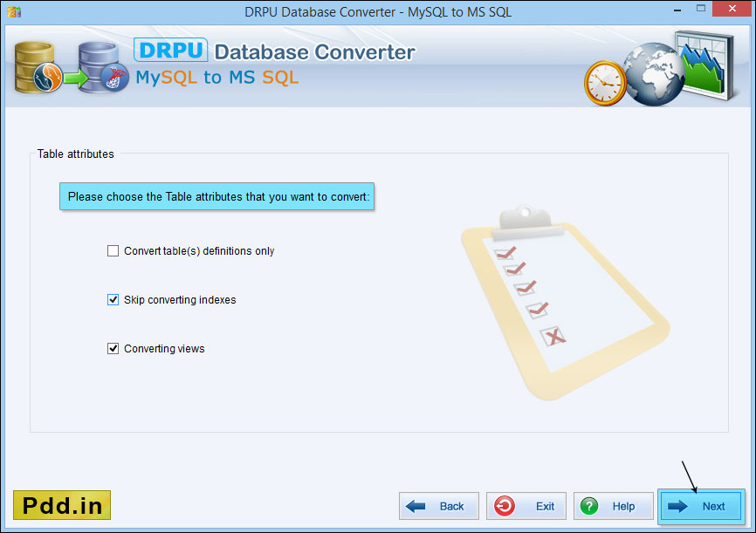Viewport: 756px width, 533px height.
Task: Click the app icon in title bar
Action: (14, 11)
